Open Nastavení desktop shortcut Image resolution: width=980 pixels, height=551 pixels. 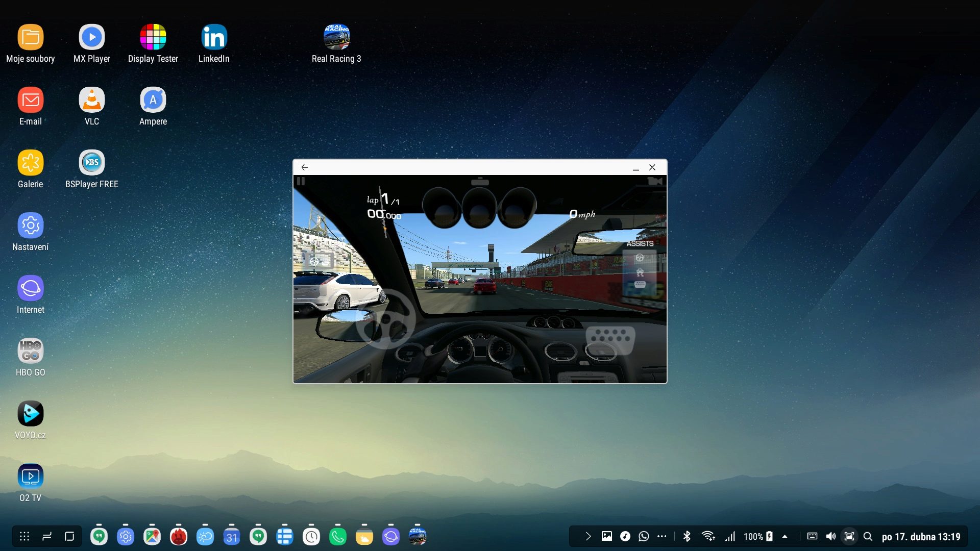tap(31, 232)
